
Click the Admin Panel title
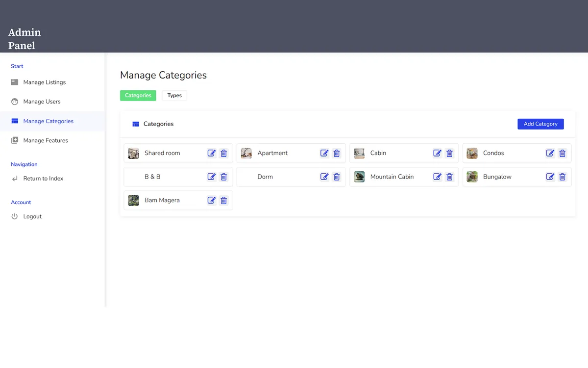click(x=24, y=39)
